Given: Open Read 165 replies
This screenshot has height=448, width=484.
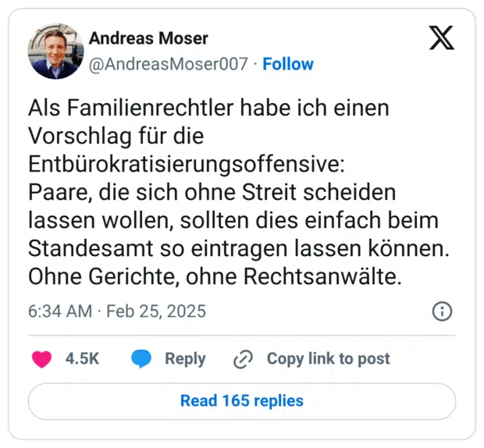Looking at the screenshot, I should point(242,401).
